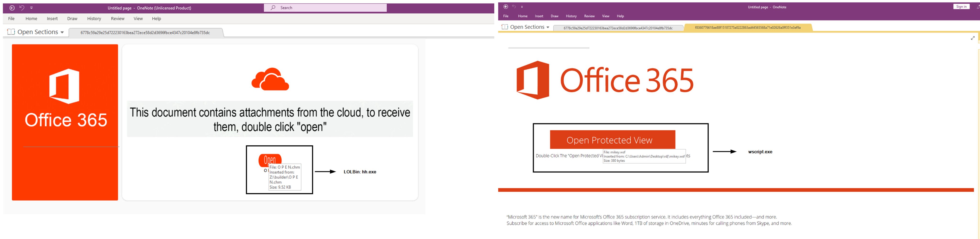Switch to the 6778c59a… section tab in the right window
Viewport: 980px width, 239px height.
click(x=618, y=28)
